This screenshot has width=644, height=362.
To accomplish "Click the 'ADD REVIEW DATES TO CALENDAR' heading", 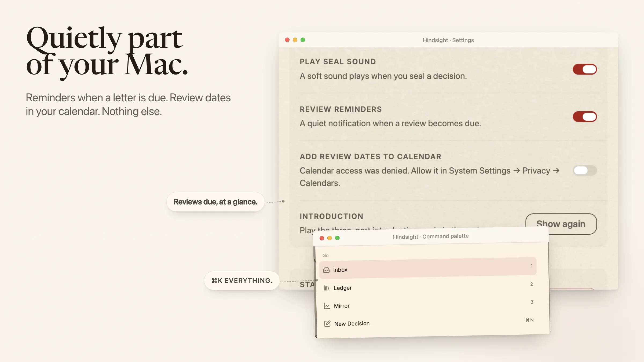I will 371,157.
